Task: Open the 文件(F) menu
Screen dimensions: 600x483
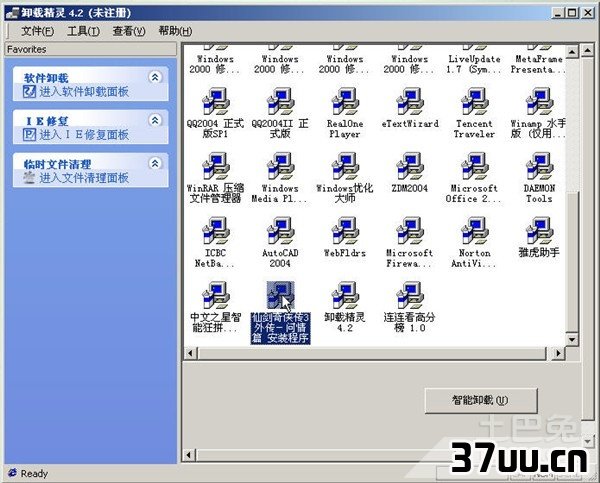Action: pos(38,31)
